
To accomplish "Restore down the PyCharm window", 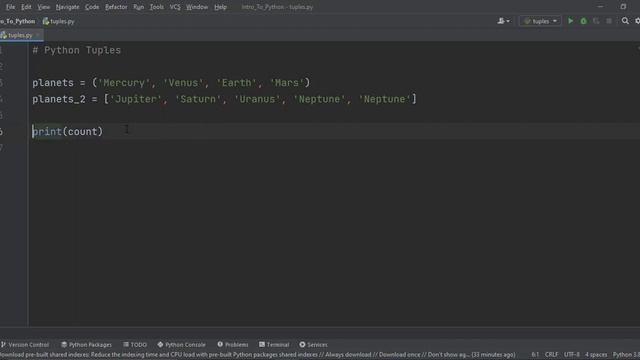I will pyautogui.click(x=623, y=7).
